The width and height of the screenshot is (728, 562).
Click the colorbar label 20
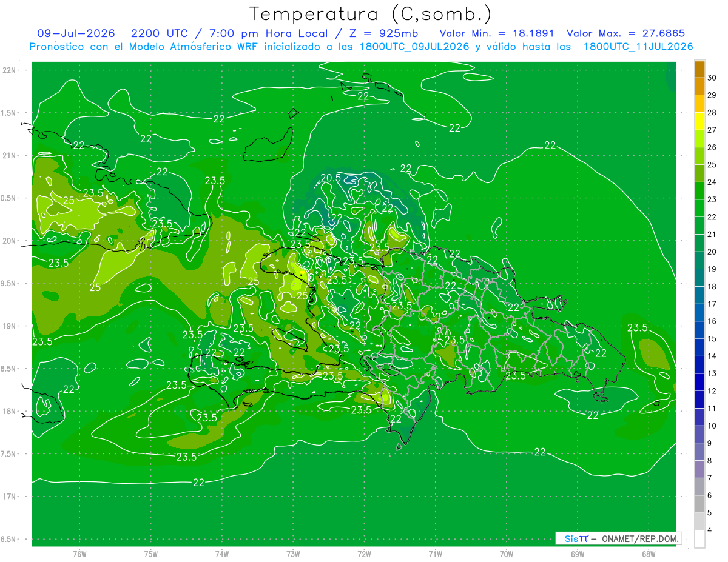[712, 252]
